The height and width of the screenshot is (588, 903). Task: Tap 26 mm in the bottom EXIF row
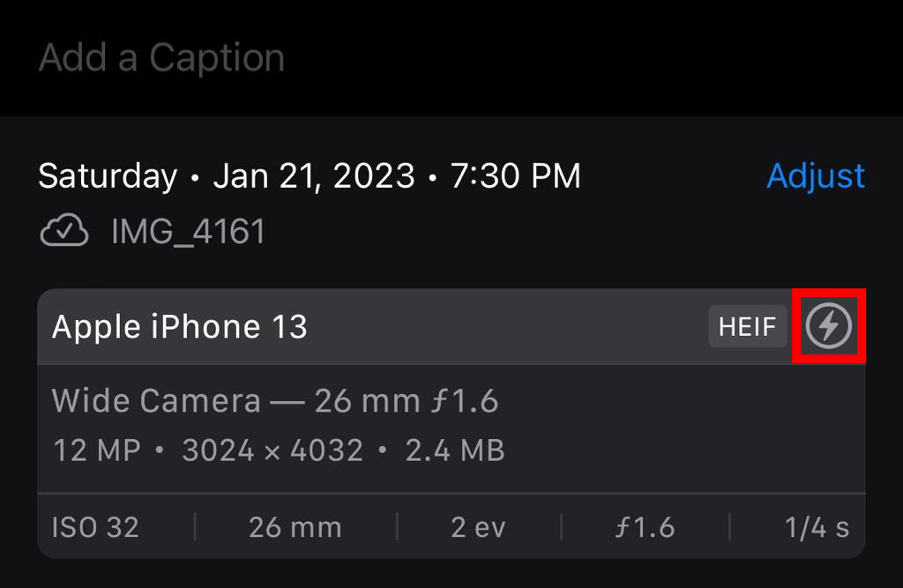[295, 527]
